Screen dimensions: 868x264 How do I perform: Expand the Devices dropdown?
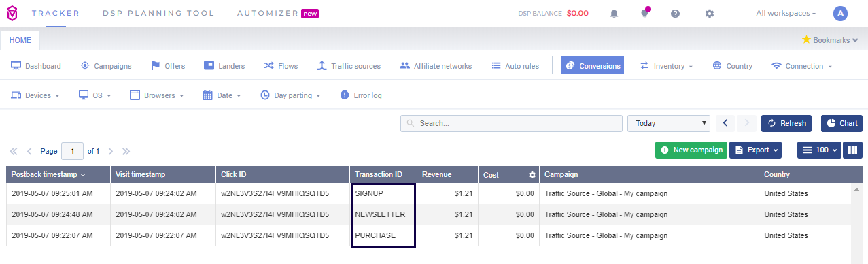click(x=35, y=95)
